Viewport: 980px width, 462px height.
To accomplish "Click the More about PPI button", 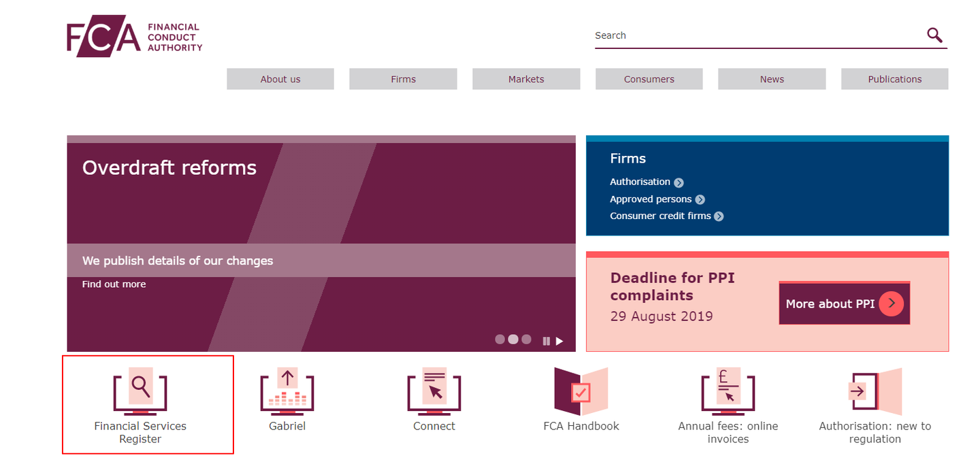I will click(844, 303).
